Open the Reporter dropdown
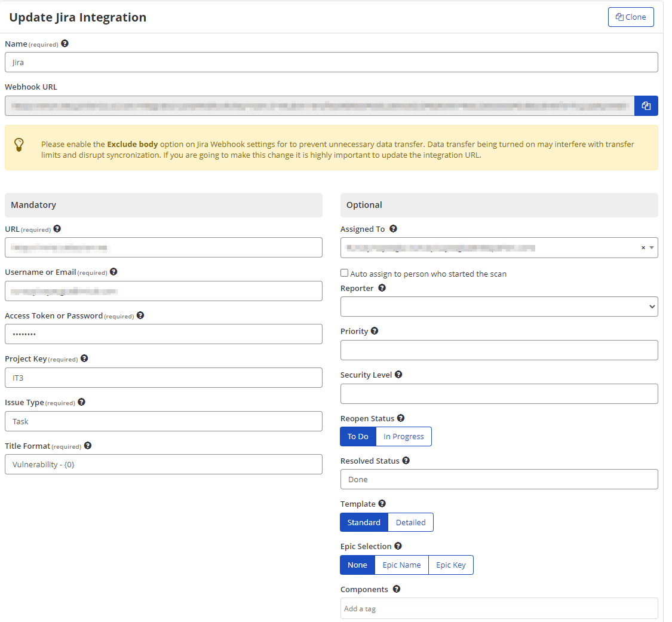The width and height of the screenshot is (672, 622). tap(499, 307)
